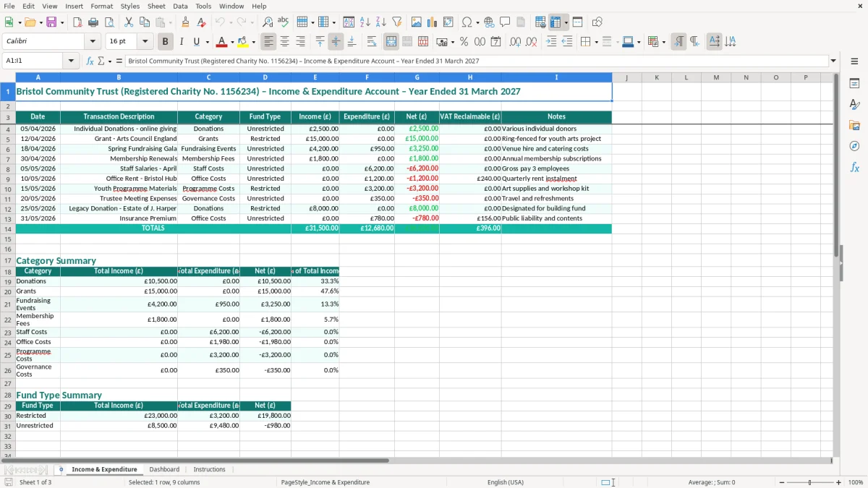
Task: Expand the Name Box dropdown
Action: (x=71, y=61)
